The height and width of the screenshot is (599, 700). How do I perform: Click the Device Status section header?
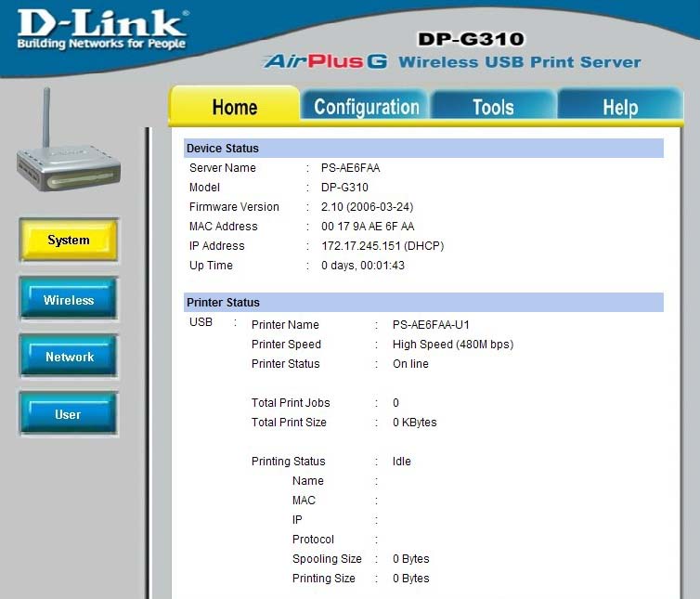[x=423, y=148]
